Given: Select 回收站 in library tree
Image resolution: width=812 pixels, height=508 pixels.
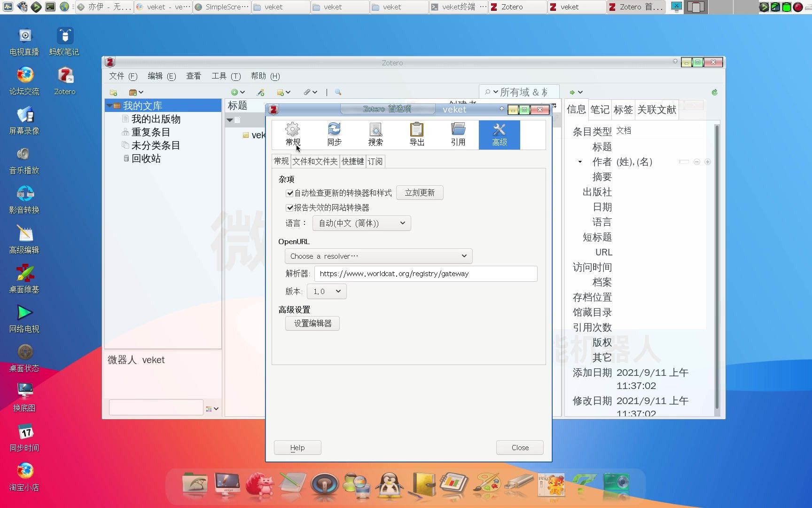Looking at the screenshot, I should point(146,159).
